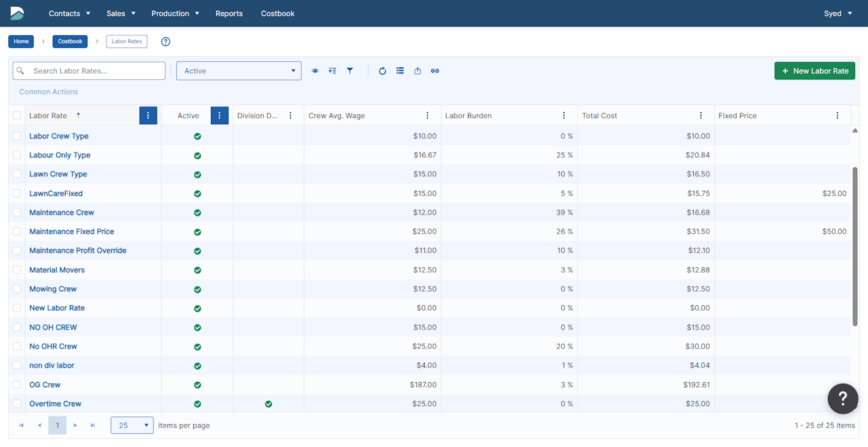Click the export share icon in toolbar
This screenshot has height=447, width=868.
[418, 71]
